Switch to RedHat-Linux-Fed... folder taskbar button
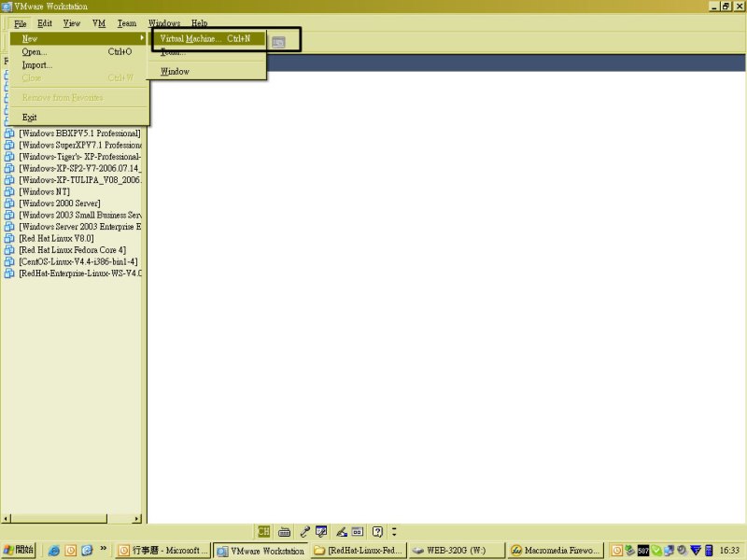The height and width of the screenshot is (560, 747). coord(359,551)
